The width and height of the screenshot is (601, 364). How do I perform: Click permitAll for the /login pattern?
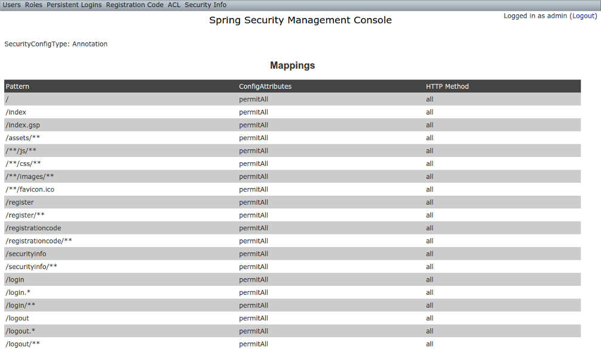tap(253, 279)
